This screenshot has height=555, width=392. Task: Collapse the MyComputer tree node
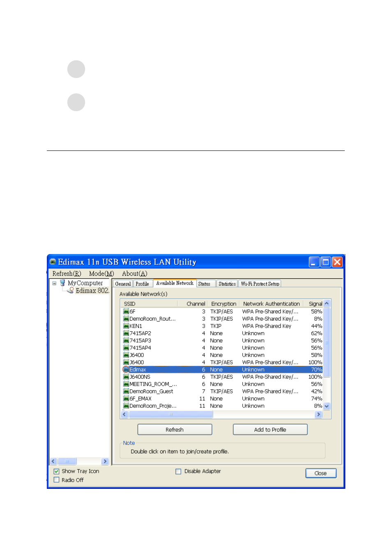click(x=54, y=283)
